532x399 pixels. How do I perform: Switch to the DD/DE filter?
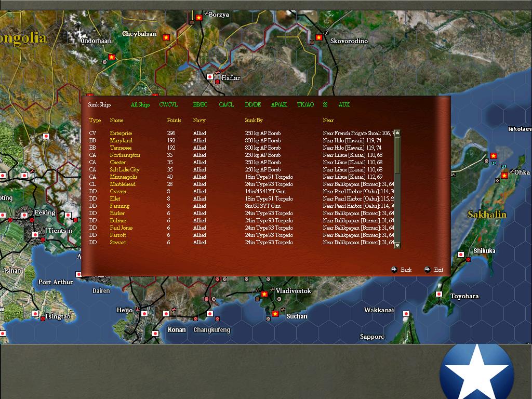[x=253, y=104]
